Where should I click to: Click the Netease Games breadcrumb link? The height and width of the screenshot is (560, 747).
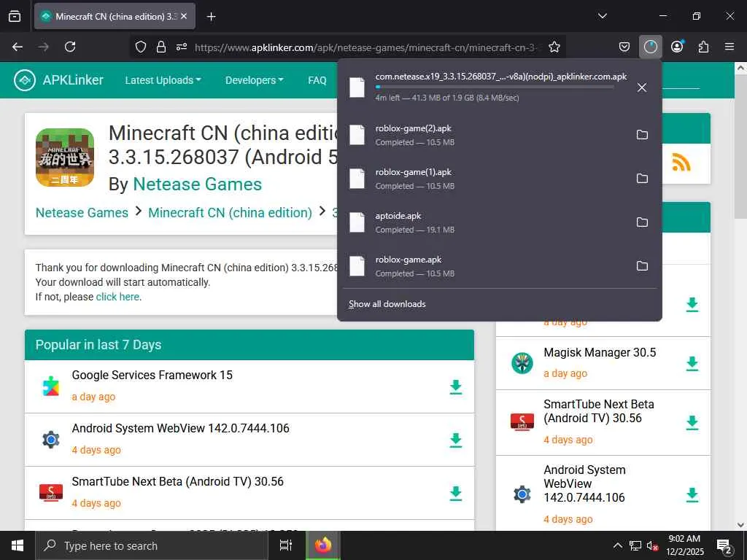point(82,212)
